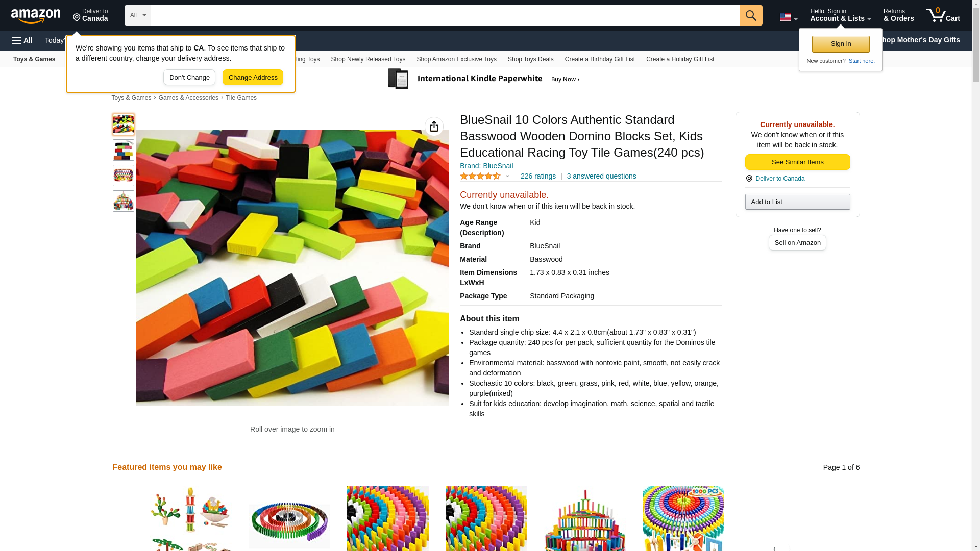Viewport: 980px width, 551px height.
Task: Open the 226 ratings link
Action: click(x=538, y=176)
